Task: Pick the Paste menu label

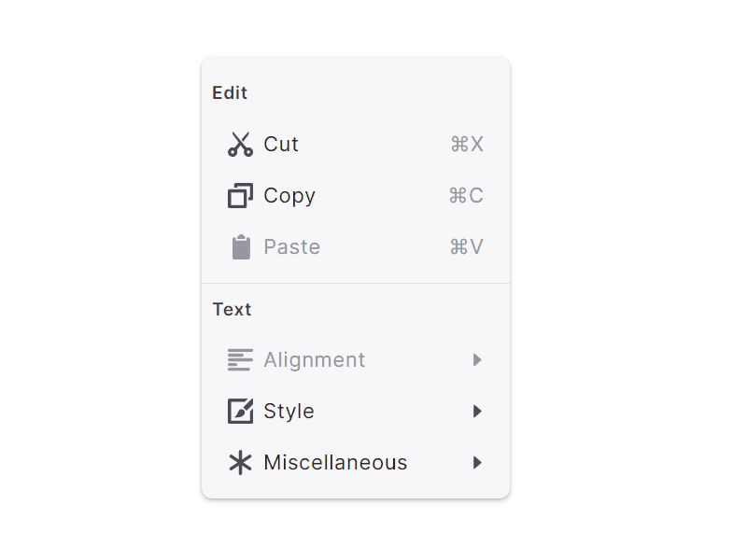Action: 291,247
